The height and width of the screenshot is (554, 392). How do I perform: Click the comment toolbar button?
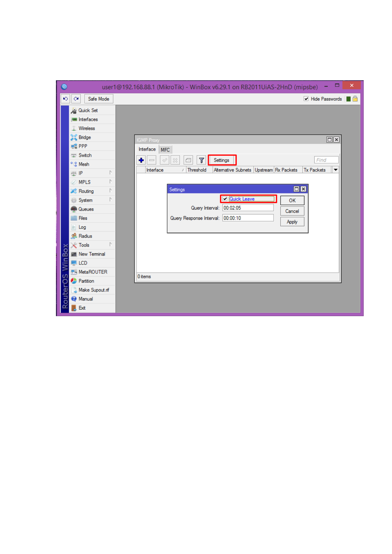coord(188,160)
